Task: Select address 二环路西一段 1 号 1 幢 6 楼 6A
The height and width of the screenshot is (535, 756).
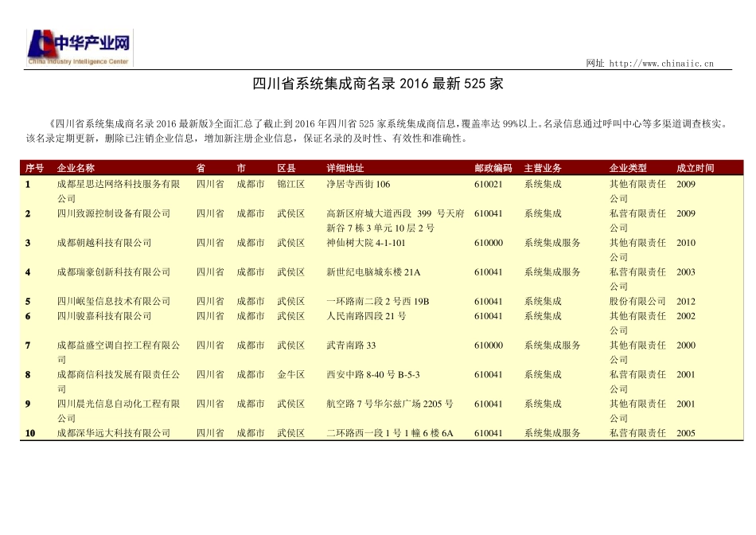Action: pos(390,433)
